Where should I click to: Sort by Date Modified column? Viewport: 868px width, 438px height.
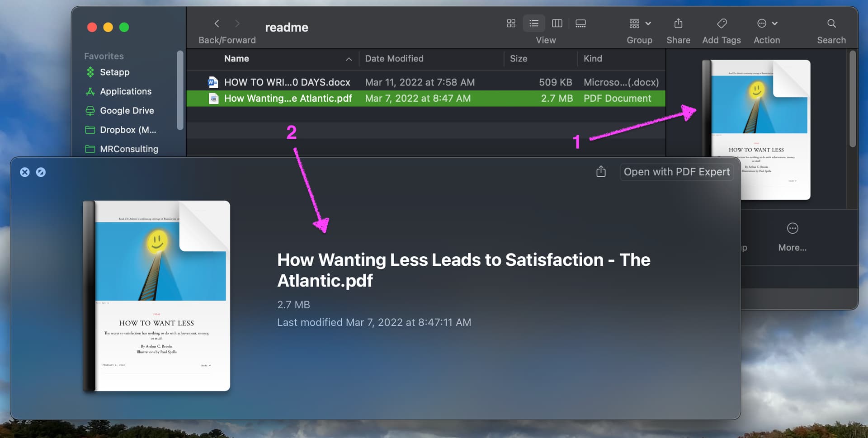[x=394, y=59]
